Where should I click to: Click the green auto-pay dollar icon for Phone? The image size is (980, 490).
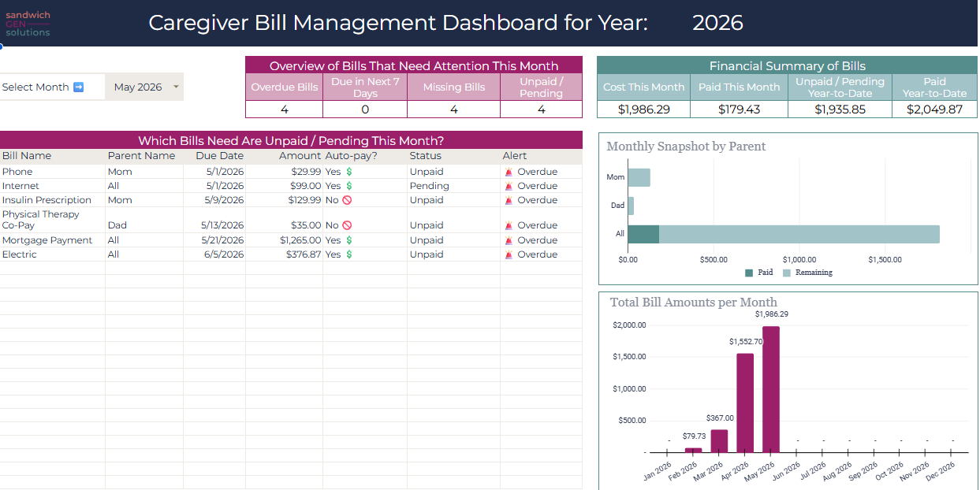(348, 172)
